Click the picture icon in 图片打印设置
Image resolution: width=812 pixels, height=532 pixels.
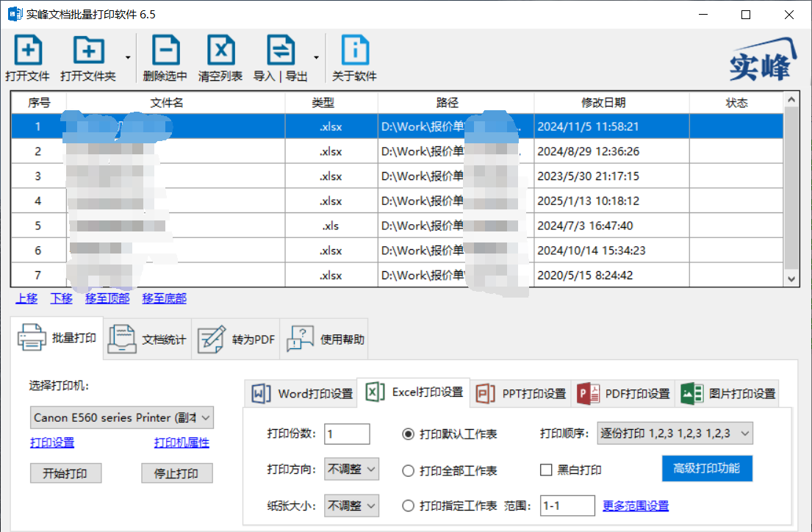pyautogui.click(x=692, y=394)
